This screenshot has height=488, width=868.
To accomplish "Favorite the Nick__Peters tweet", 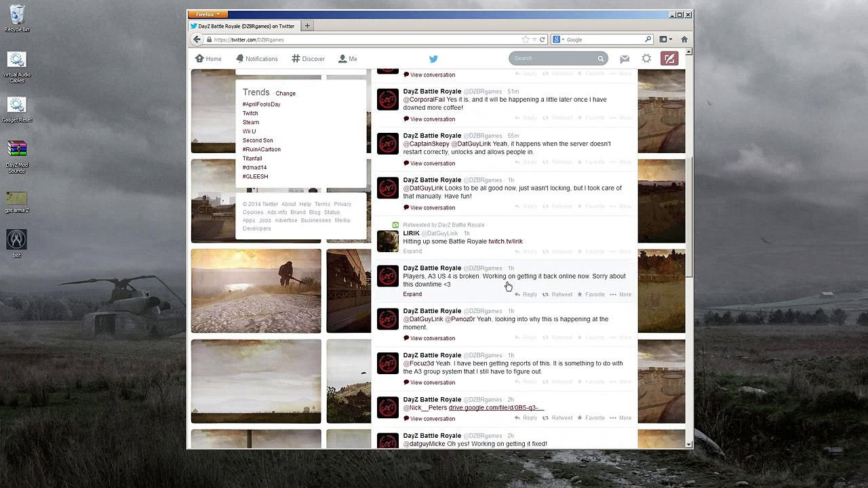I will click(x=591, y=418).
